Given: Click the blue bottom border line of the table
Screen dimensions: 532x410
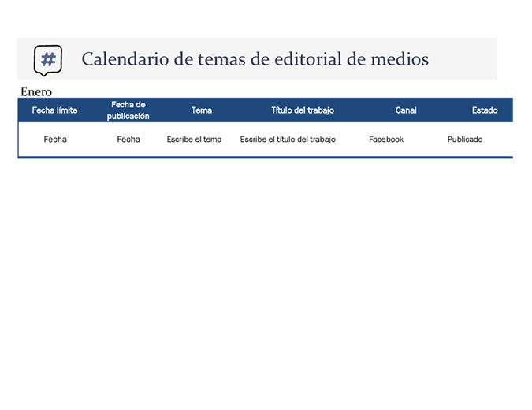Looking at the screenshot, I should 265,157.
